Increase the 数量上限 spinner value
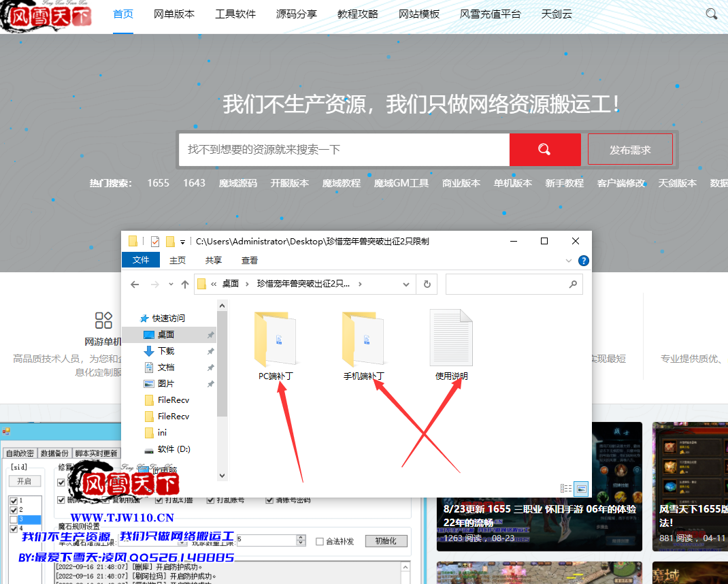The width and height of the screenshot is (728, 584). coord(301,538)
